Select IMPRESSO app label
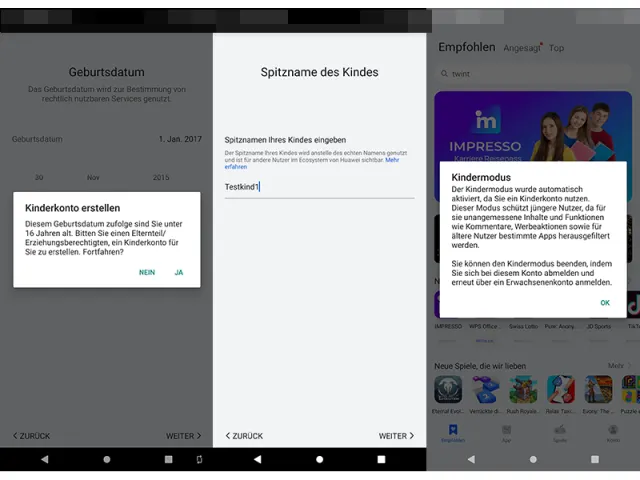Screen dimensions: 640x480 pos(448,327)
